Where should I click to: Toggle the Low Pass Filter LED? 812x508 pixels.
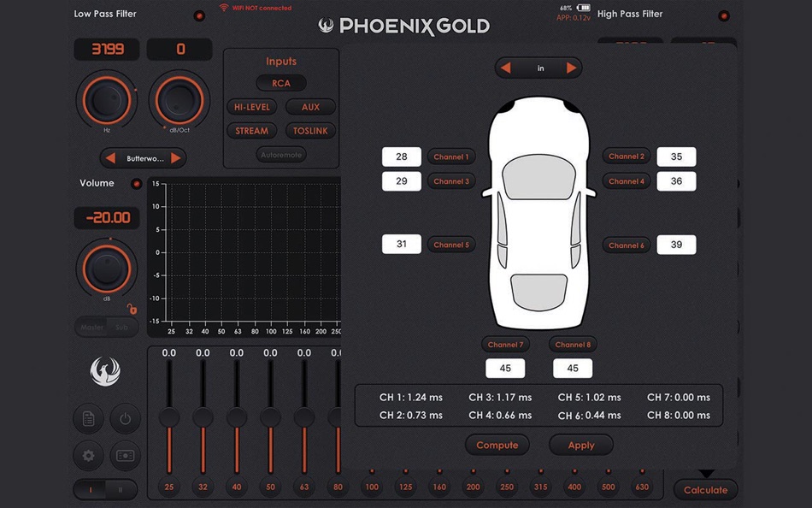click(x=199, y=15)
